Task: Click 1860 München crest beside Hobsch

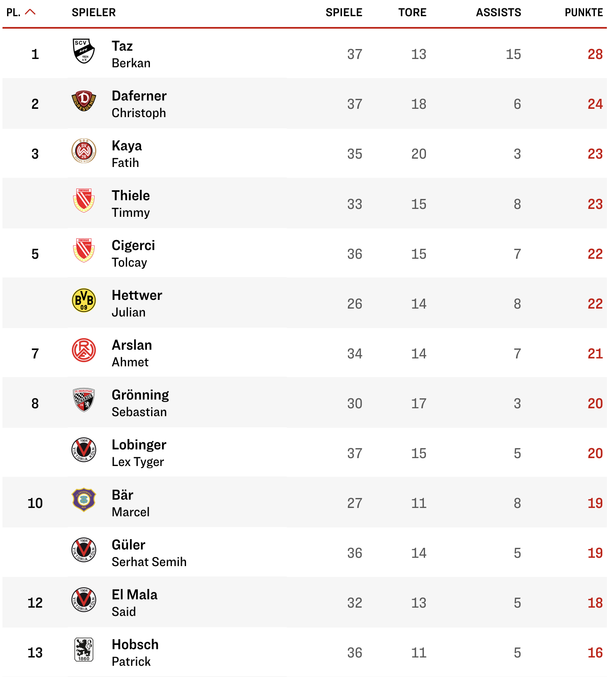Action: [x=84, y=650]
